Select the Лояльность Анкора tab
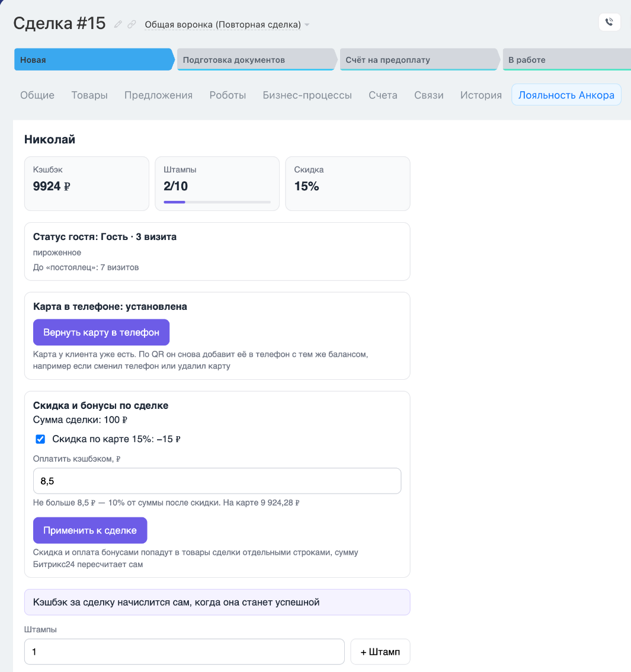This screenshot has width=631, height=672. tap(566, 95)
